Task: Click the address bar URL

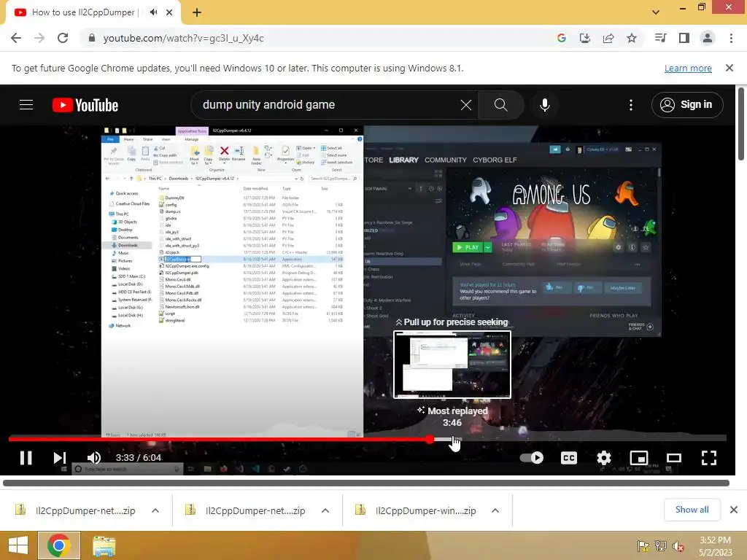Action: (183, 38)
